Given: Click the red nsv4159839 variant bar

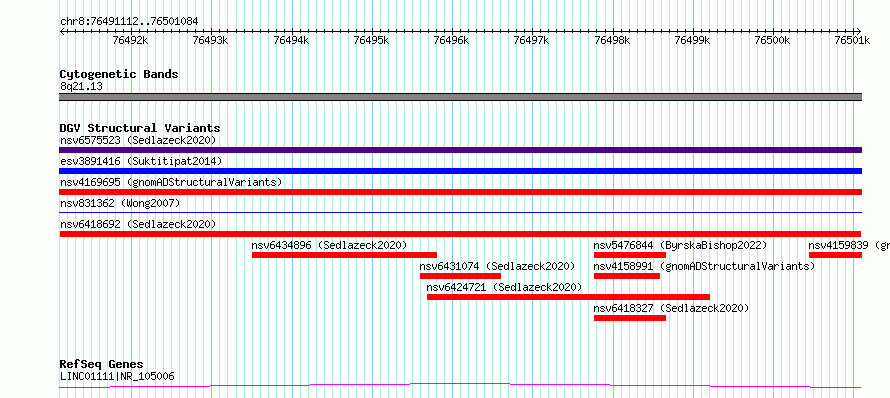Looking at the screenshot, I should click(x=836, y=255).
